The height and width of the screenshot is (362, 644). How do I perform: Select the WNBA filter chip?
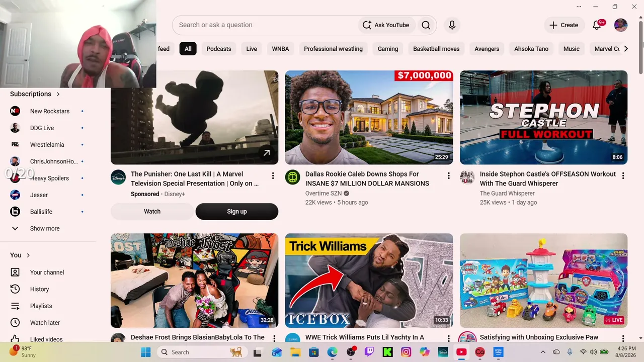(281, 49)
